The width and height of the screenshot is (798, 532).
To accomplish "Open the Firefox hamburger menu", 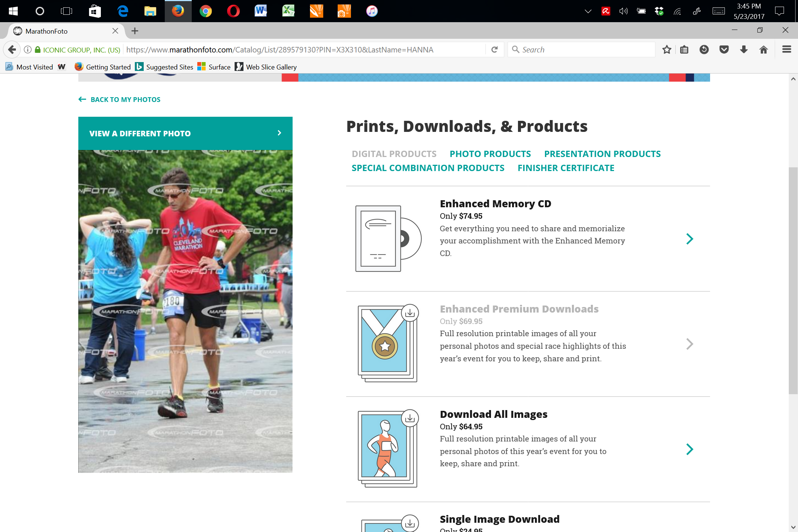I will tap(787, 50).
